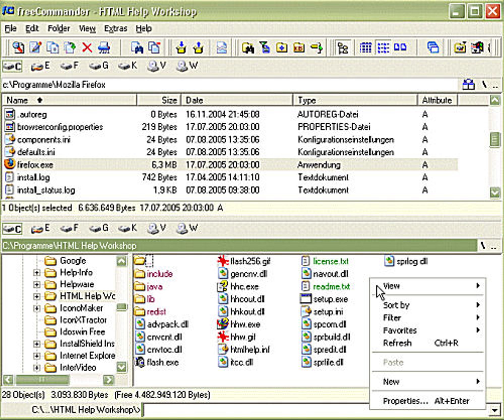Open the File menu
The height and width of the screenshot is (420, 504).
(x=11, y=28)
